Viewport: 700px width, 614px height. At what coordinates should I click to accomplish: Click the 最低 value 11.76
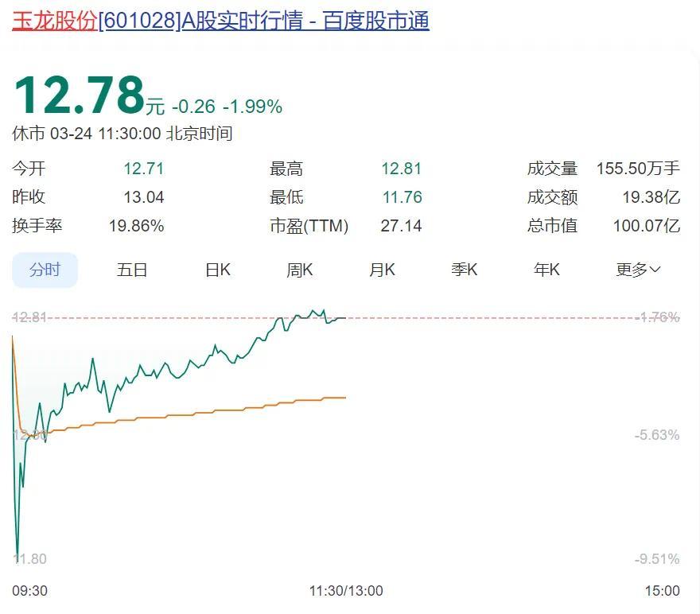[402, 197]
